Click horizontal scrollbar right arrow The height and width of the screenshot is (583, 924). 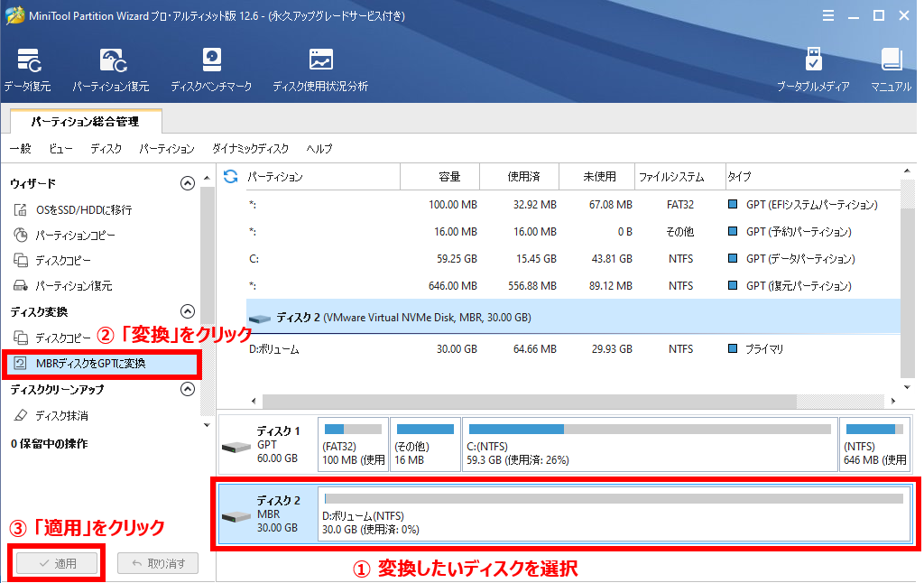893,401
